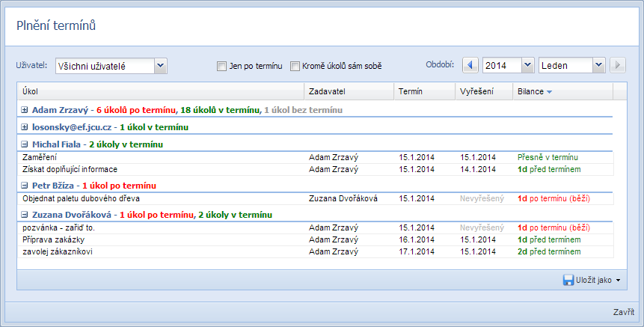The width and height of the screenshot is (644, 327).
Task: Click the Zavřít button
Action: point(623,313)
